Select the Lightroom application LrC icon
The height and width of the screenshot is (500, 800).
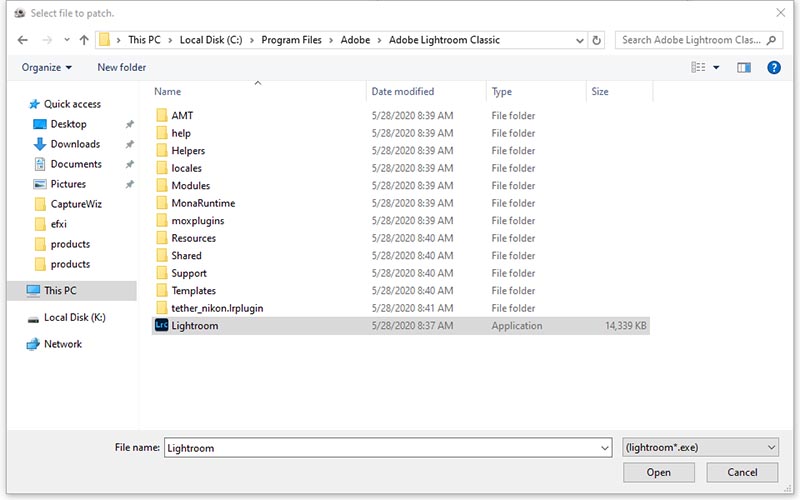tap(161, 325)
